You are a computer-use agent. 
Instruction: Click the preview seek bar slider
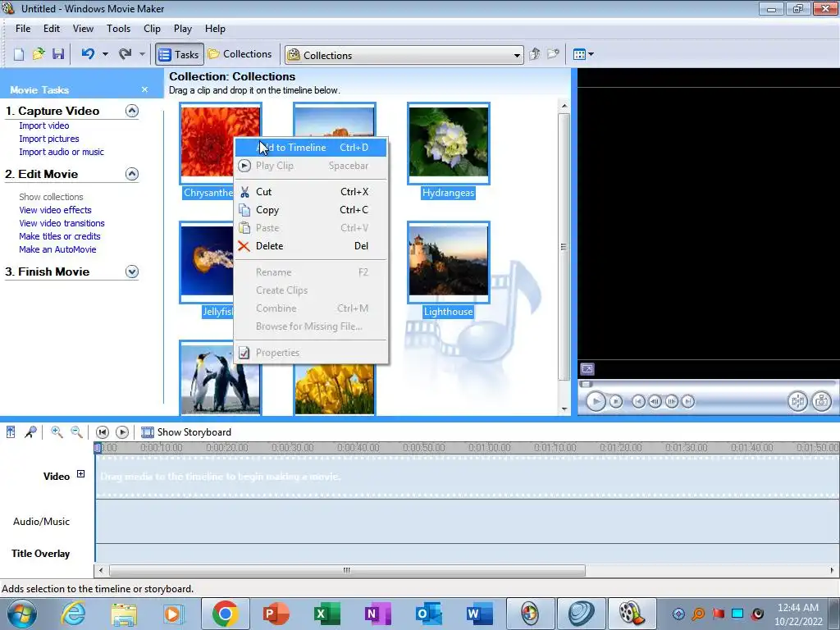[x=586, y=384]
